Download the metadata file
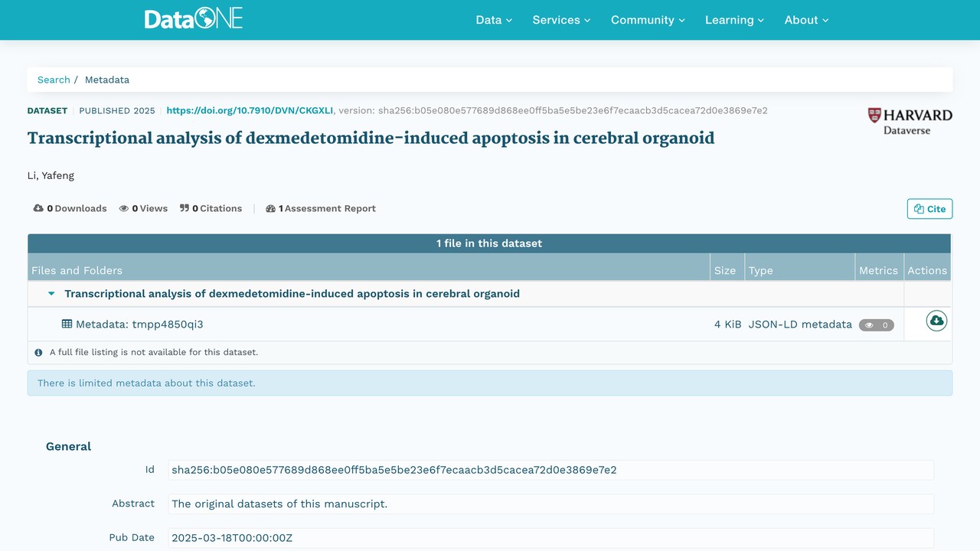Screen dimensions: 980x551 (x=936, y=321)
